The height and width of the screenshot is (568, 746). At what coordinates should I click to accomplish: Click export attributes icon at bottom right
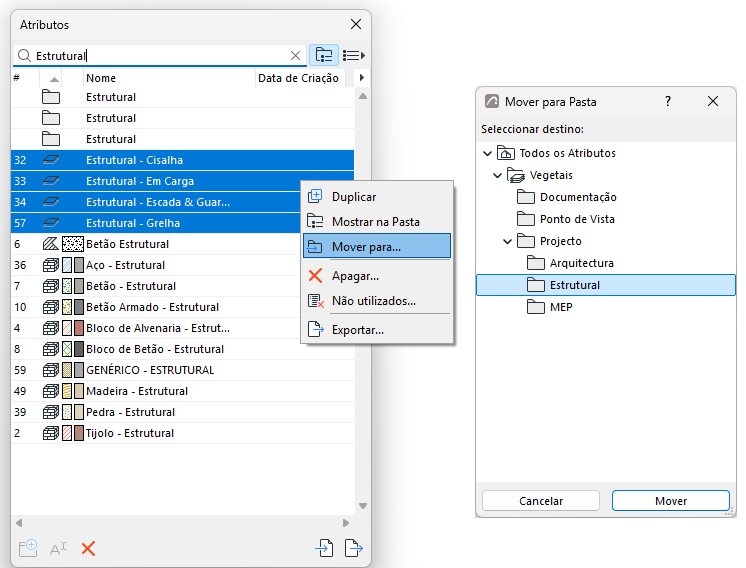(353, 548)
